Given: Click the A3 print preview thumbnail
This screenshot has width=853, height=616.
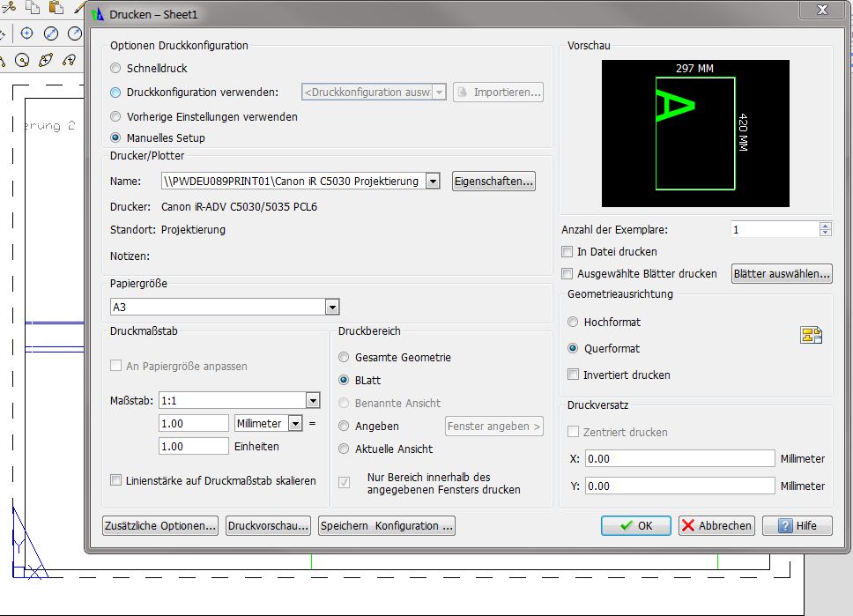Looking at the screenshot, I should click(695, 133).
